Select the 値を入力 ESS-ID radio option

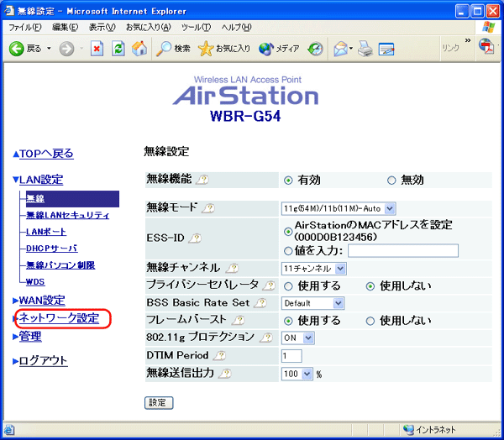point(288,251)
